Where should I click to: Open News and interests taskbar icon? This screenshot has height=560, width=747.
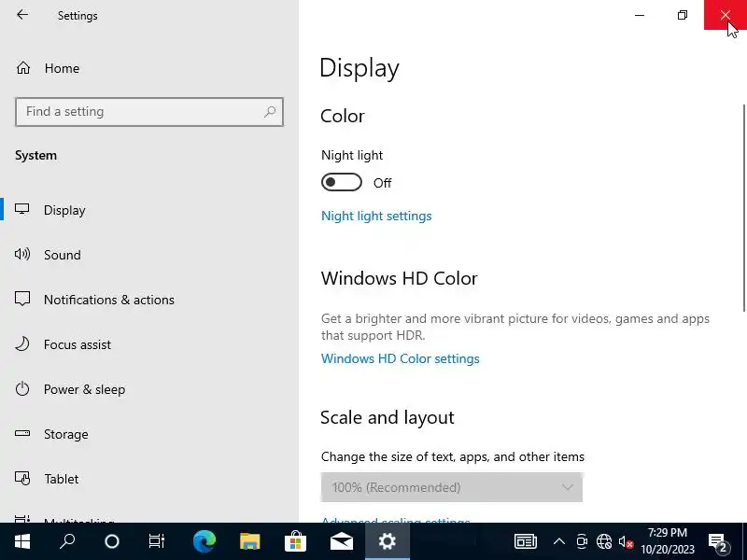526,541
